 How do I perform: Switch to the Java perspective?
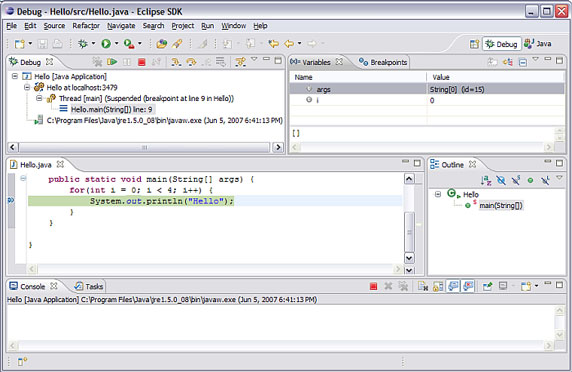click(538, 44)
